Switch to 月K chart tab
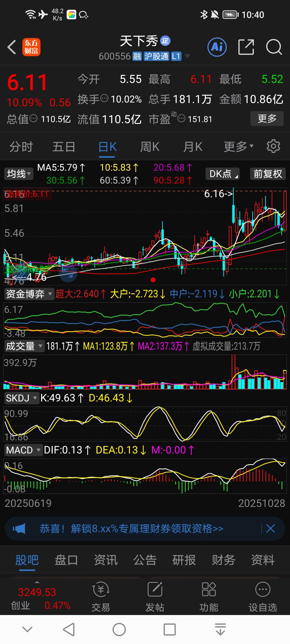290x644 pixels. [193, 147]
